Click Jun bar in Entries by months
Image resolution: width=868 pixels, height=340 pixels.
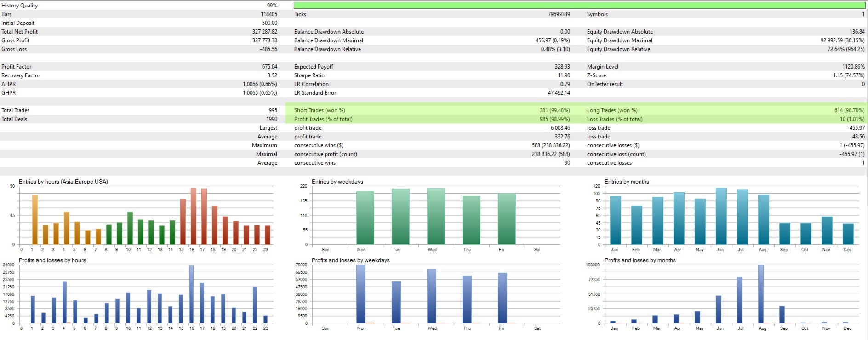point(721,216)
